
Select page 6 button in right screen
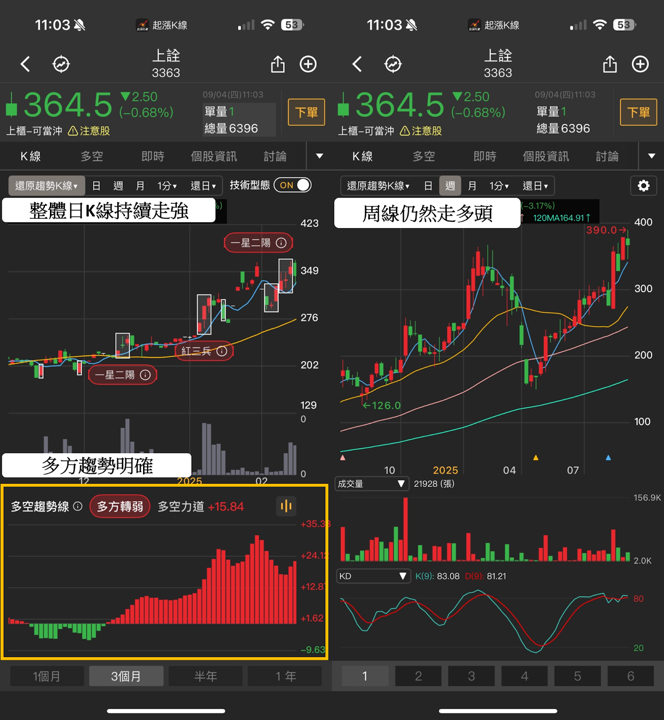tap(630, 676)
